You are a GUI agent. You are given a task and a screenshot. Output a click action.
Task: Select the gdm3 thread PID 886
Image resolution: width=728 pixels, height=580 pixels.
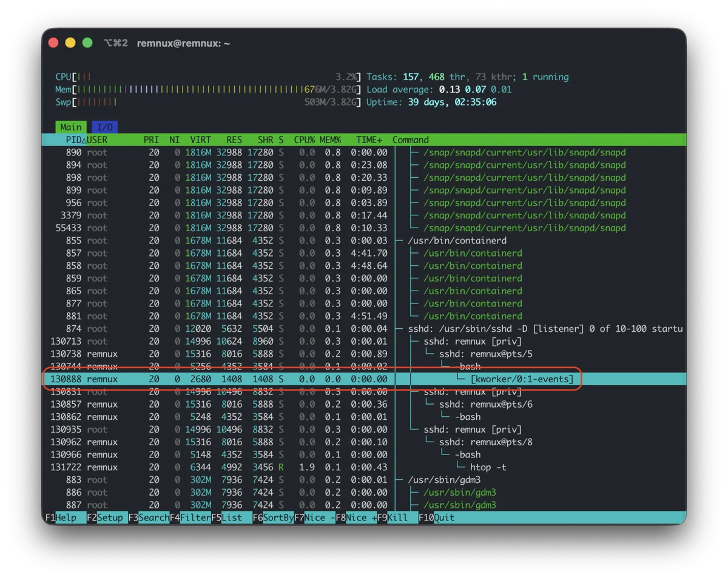pos(364,493)
